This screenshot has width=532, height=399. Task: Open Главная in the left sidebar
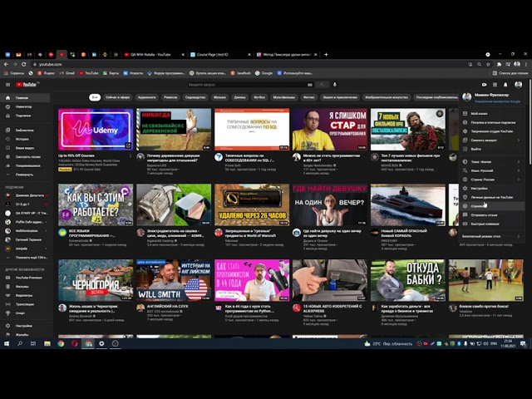pos(26,98)
